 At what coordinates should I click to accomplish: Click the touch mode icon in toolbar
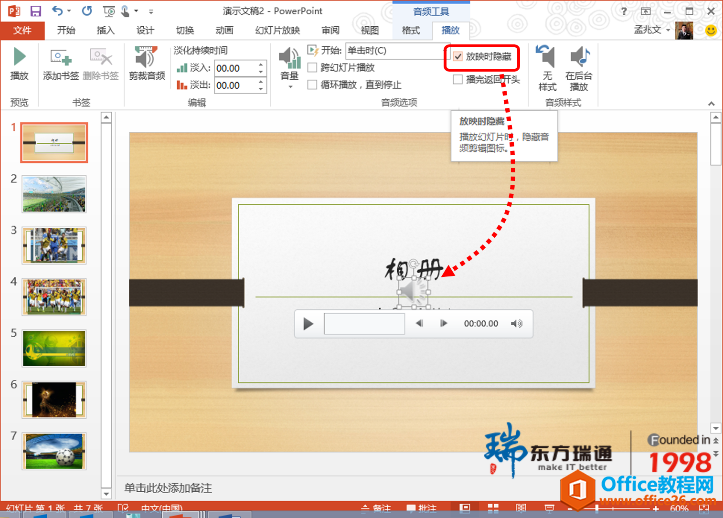pyautogui.click(x=125, y=11)
